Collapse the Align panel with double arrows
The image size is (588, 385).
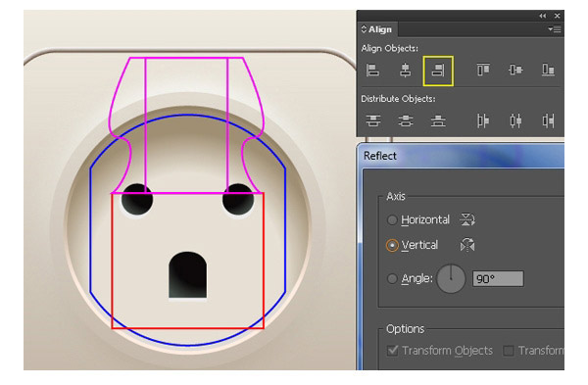(543, 16)
